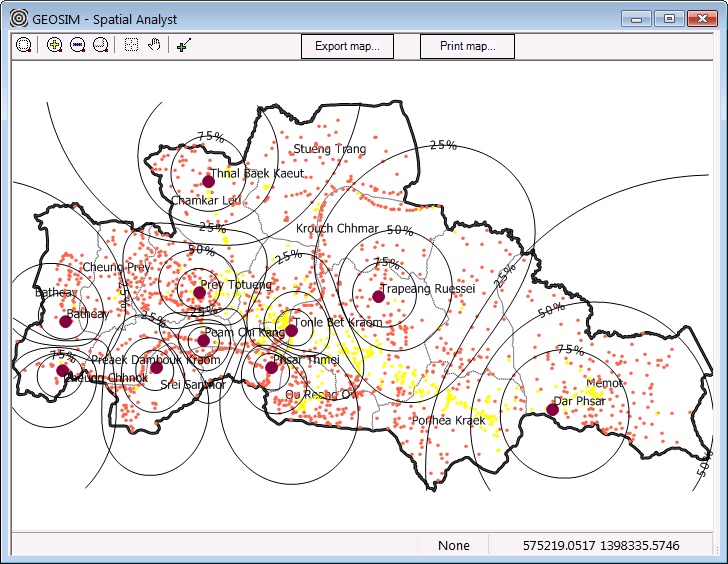Image resolution: width=728 pixels, height=564 pixels.
Task: Select the Prey Totueng marker dot
Action: (199, 292)
